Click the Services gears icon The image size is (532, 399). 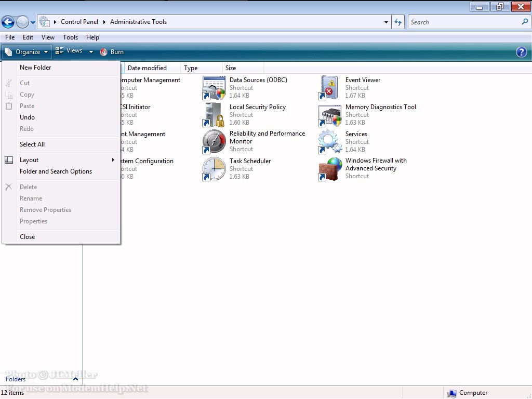[x=329, y=141]
